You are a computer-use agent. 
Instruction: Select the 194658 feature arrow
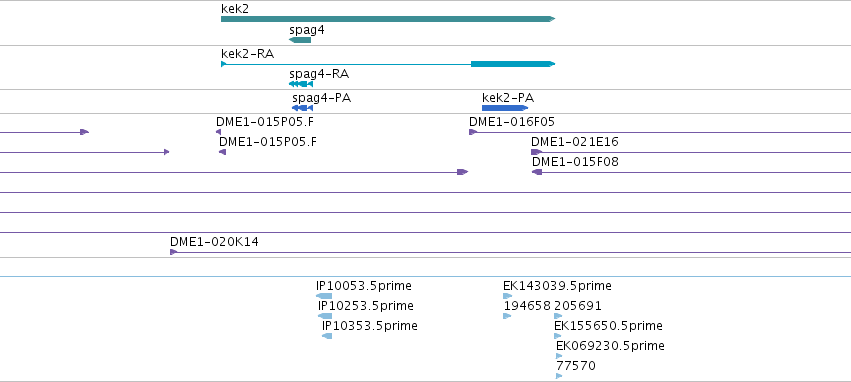(507, 316)
